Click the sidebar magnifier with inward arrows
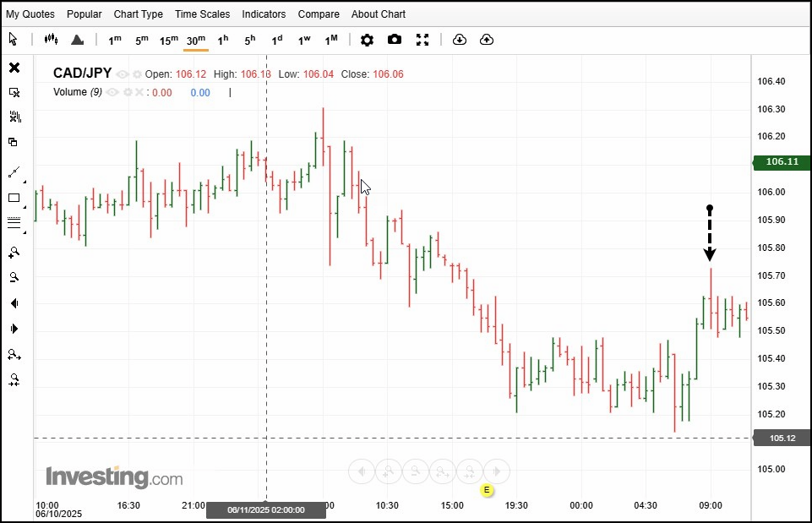Viewport: 812px width, 523px height. point(14,380)
